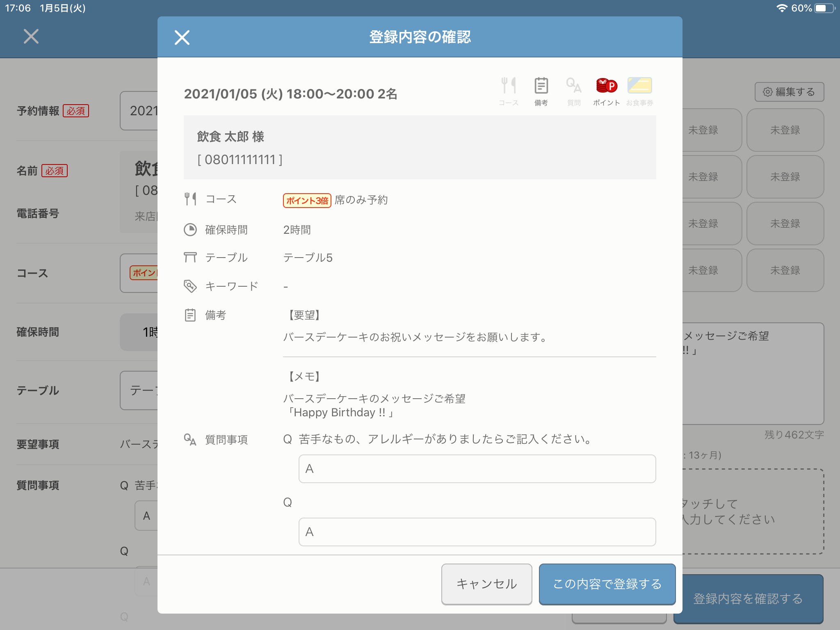This screenshot has height=630, width=840.
Task: Tap the notepad icon beside 備考 row
Action: click(x=190, y=315)
